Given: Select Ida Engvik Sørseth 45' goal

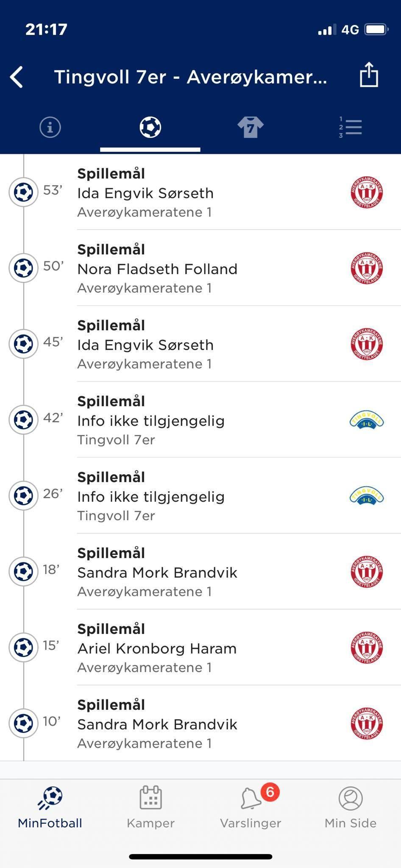Looking at the screenshot, I should (x=145, y=345).
